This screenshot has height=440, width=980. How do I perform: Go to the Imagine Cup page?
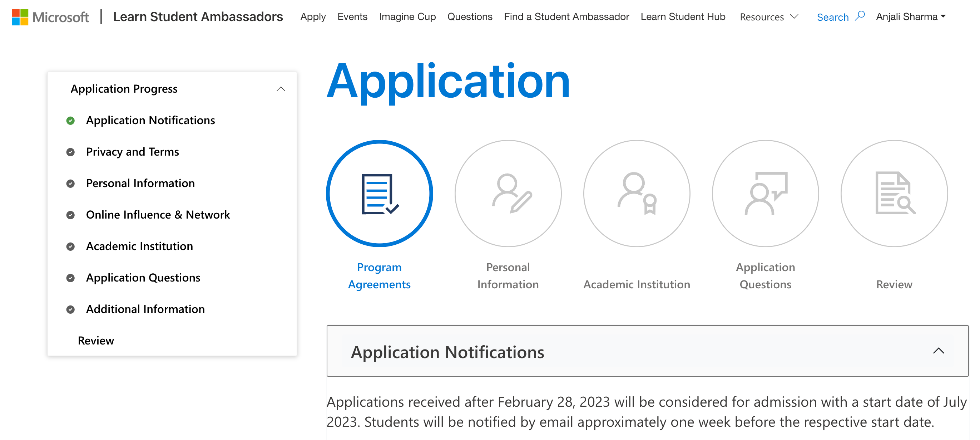[x=407, y=17]
